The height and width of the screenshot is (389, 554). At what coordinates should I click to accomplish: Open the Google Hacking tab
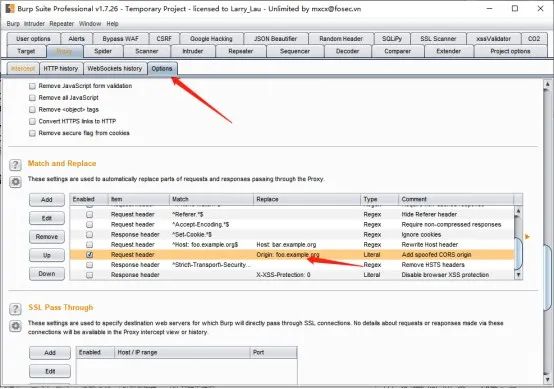click(211, 39)
